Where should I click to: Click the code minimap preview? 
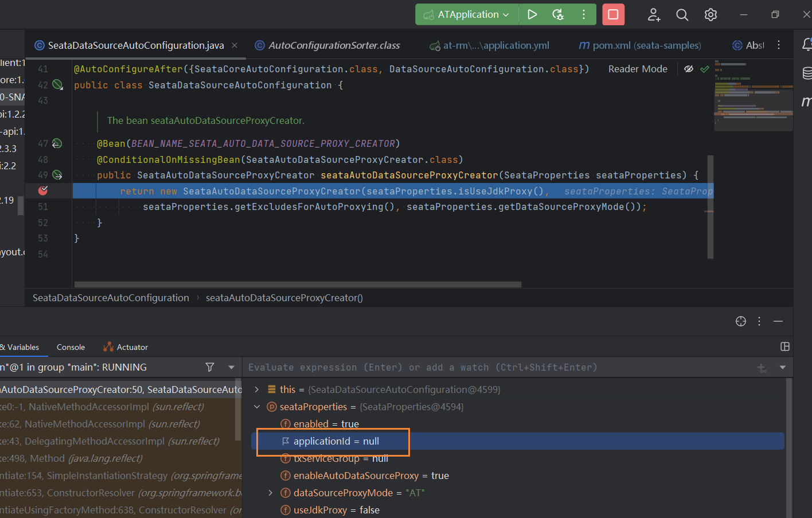754,95
